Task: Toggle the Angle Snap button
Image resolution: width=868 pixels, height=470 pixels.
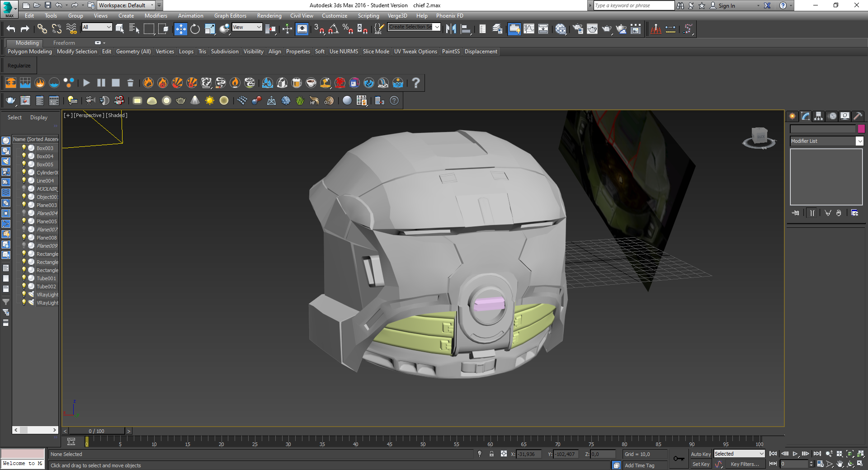Action: coord(334,29)
